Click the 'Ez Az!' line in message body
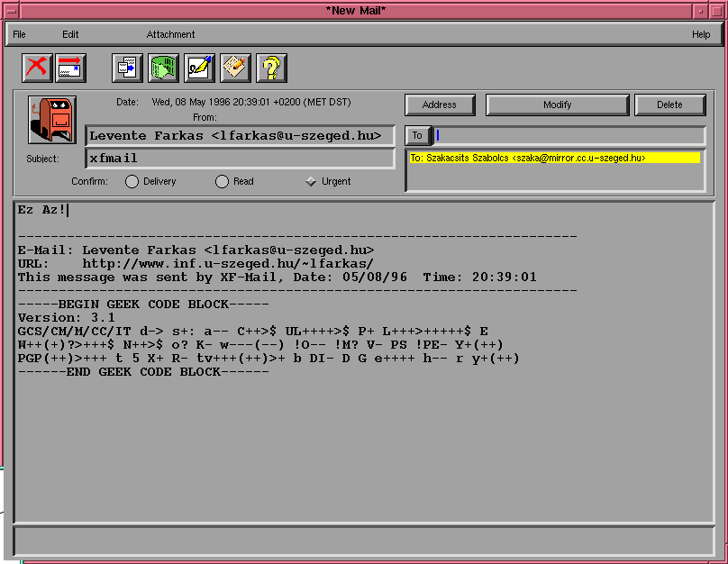This screenshot has width=728, height=564. click(x=41, y=210)
